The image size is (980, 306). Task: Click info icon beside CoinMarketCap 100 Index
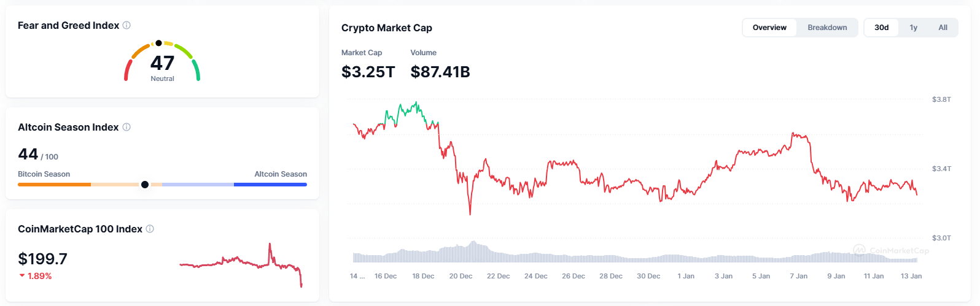150,229
